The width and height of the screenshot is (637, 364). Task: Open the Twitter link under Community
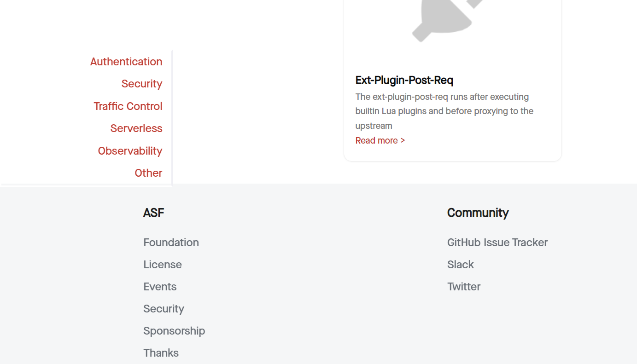point(464,287)
